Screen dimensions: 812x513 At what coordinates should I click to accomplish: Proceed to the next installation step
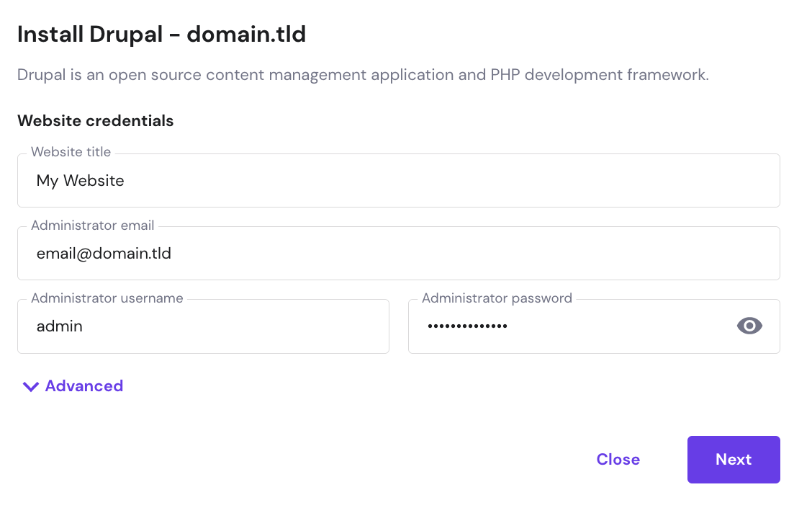(x=734, y=459)
